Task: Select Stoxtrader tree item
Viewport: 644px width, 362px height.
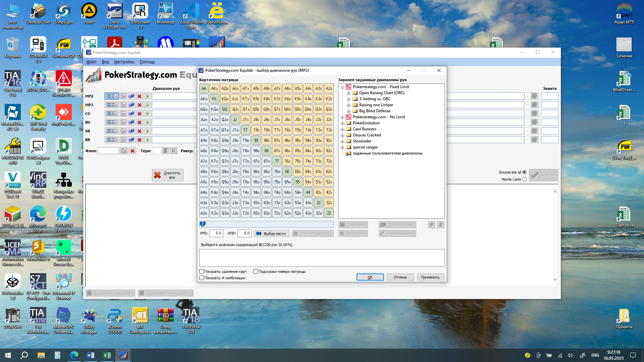Action: [x=362, y=141]
